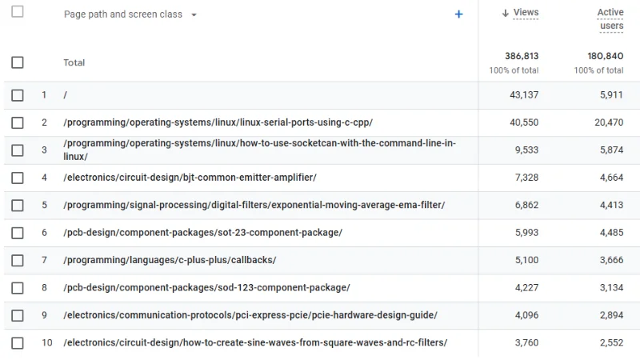Select checkbox for row 1 root path
The width and height of the screenshot is (640, 364).
[18, 95]
